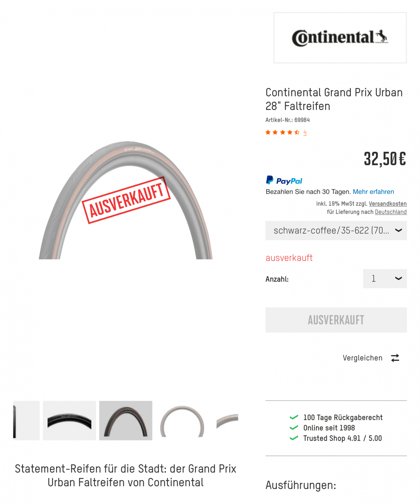Open the Versandkosten link
Screen dimensions: 420x504
pos(388,204)
